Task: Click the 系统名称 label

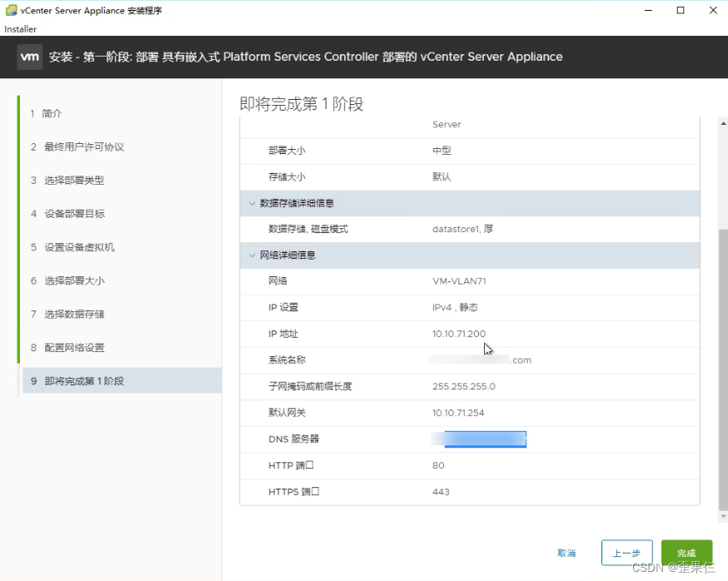Action: [287, 360]
